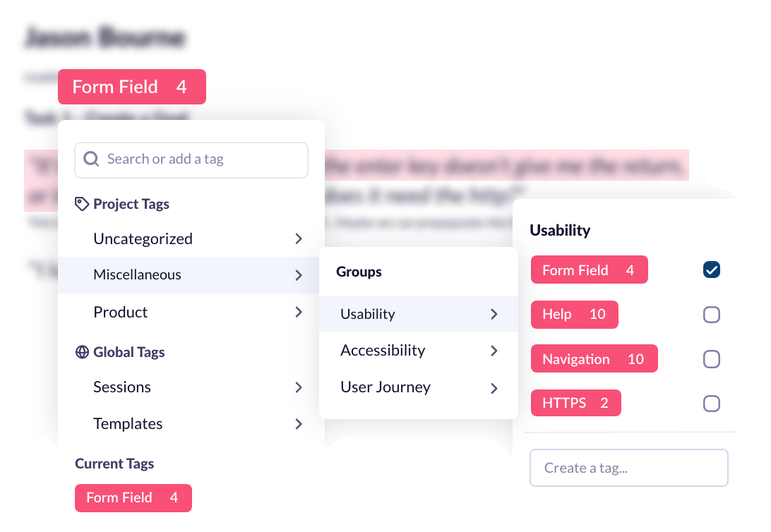
Task: Uncheck the Form Field checkbox
Action: [712, 270]
